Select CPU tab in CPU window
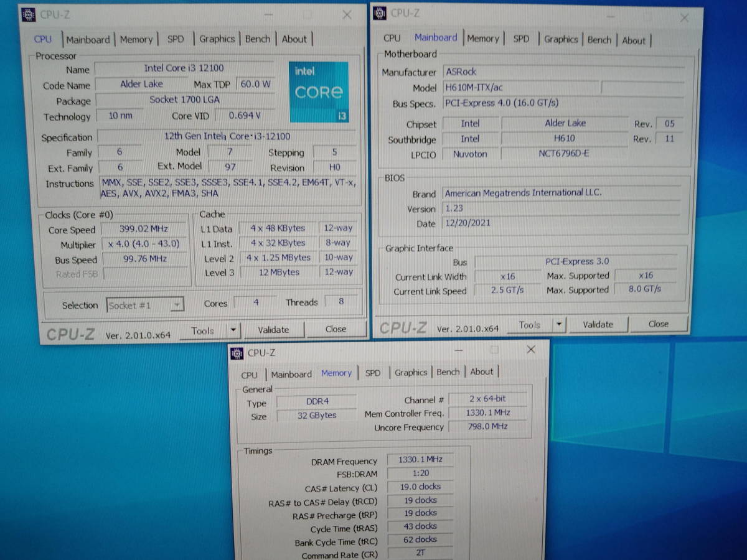This screenshot has width=747, height=560. pos(43,39)
